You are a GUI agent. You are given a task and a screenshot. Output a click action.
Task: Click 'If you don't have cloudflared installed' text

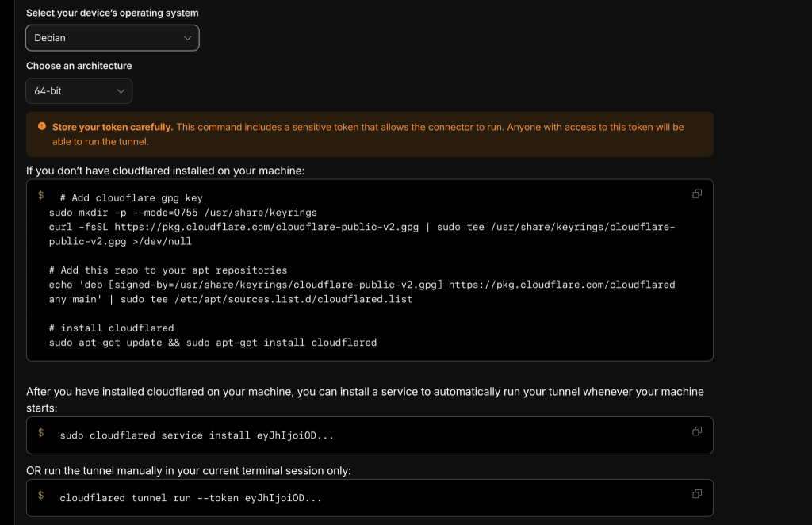coord(165,171)
